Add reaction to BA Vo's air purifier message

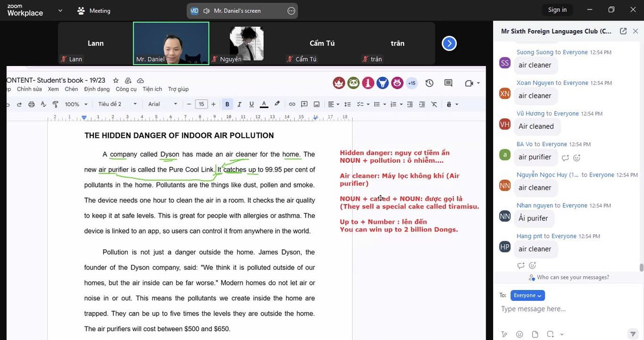tap(577, 158)
